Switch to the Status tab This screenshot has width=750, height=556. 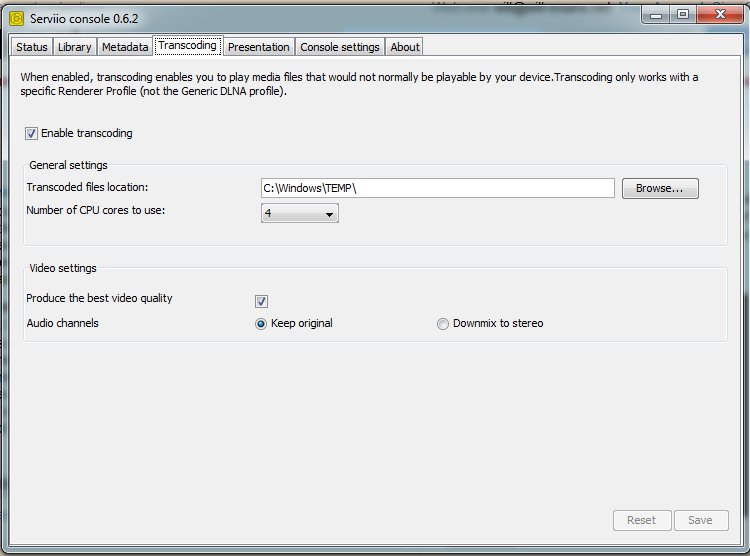pos(32,47)
